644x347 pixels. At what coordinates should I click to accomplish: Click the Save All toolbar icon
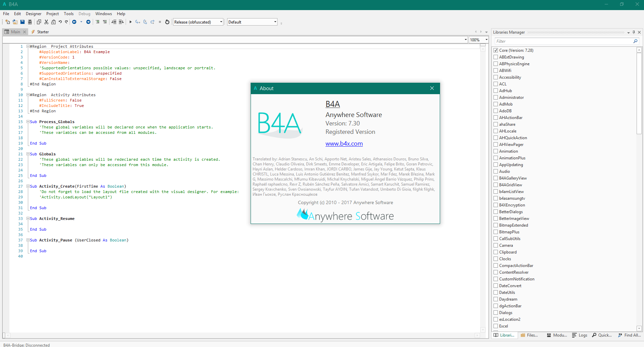click(x=30, y=22)
